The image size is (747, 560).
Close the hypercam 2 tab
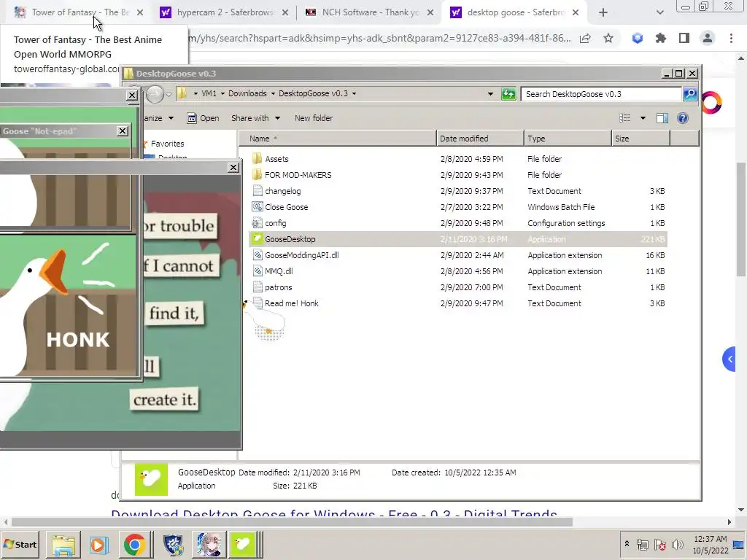coord(285,13)
